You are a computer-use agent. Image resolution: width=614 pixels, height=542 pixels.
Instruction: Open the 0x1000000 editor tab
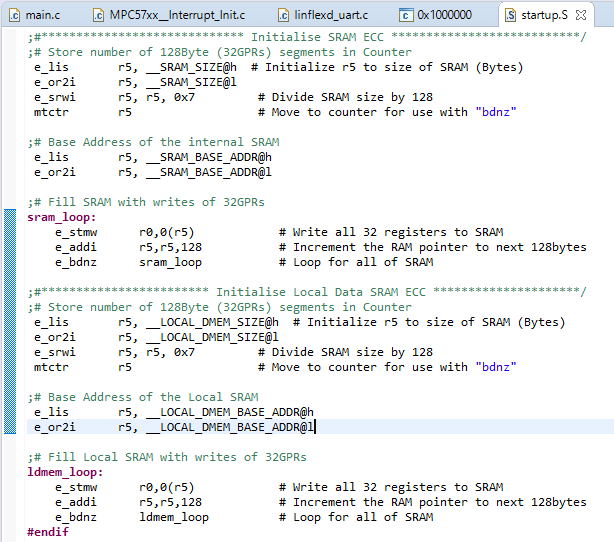coord(435,15)
